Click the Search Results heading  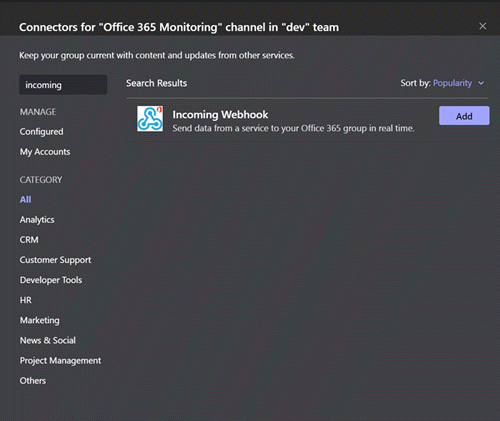(156, 83)
